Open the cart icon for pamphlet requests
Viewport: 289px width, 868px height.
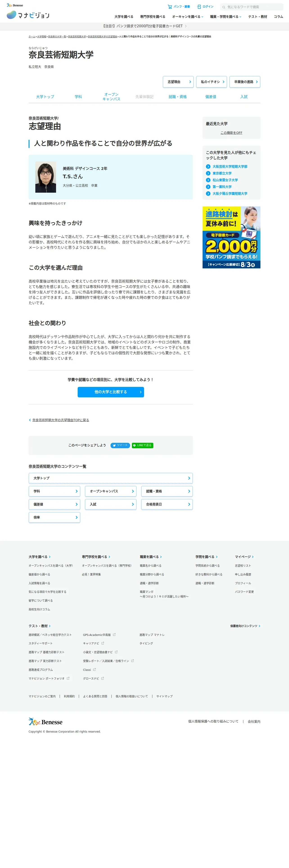pyautogui.click(x=170, y=7)
